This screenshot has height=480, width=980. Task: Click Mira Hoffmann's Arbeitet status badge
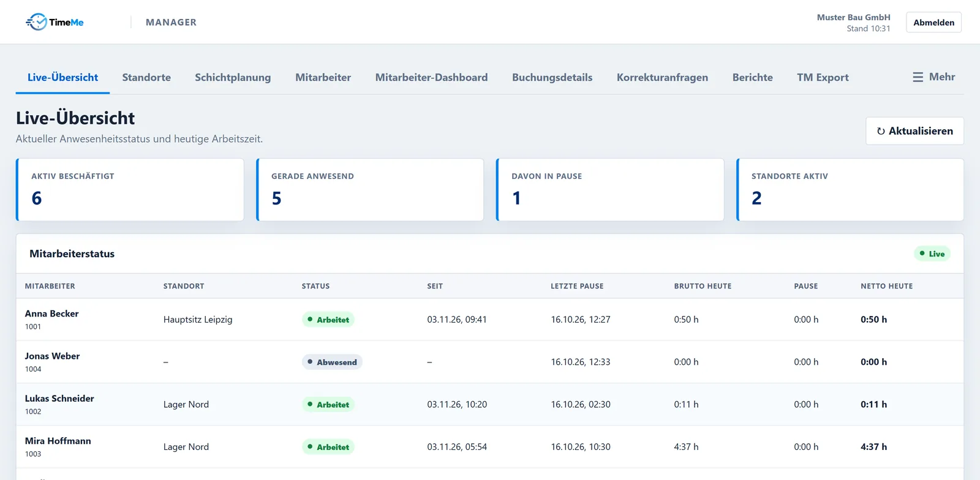328,447
